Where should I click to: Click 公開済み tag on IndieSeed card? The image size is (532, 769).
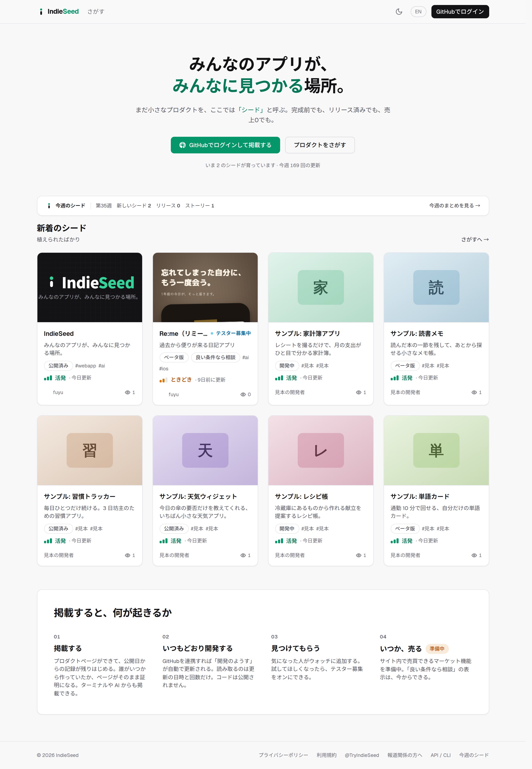tap(58, 366)
